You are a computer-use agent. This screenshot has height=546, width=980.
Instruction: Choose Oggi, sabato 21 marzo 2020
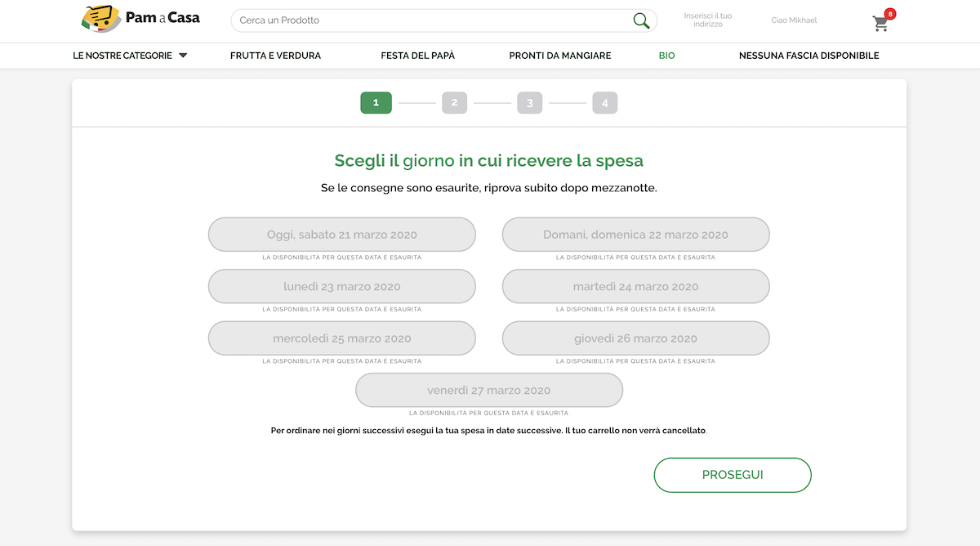pyautogui.click(x=341, y=235)
